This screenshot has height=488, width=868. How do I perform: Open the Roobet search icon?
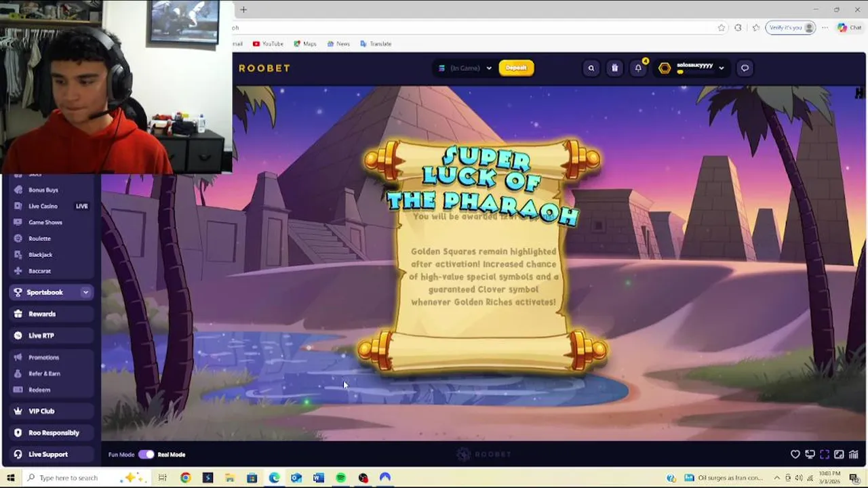tap(591, 68)
